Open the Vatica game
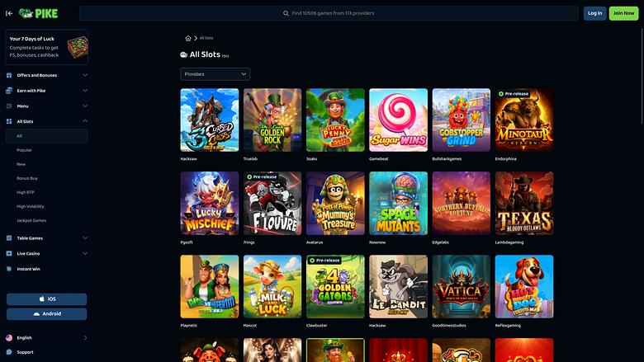This screenshot has width=644, height=362. 462,287
